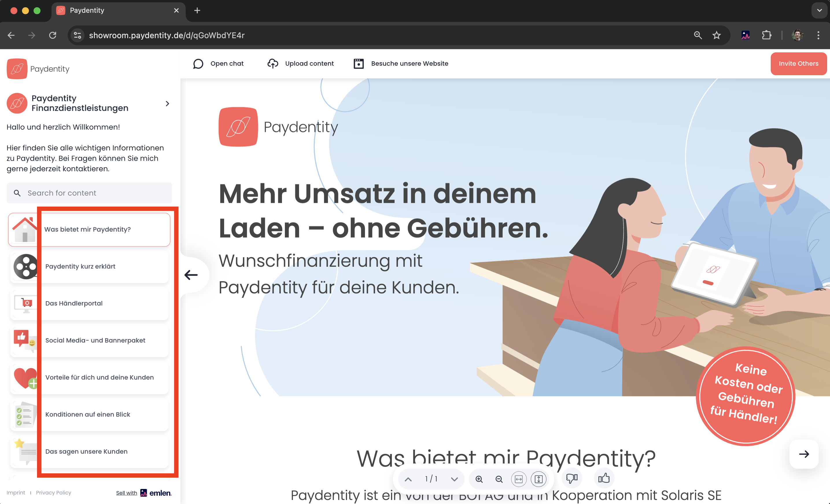Go to next content with right arrow

tap(804, 454)
